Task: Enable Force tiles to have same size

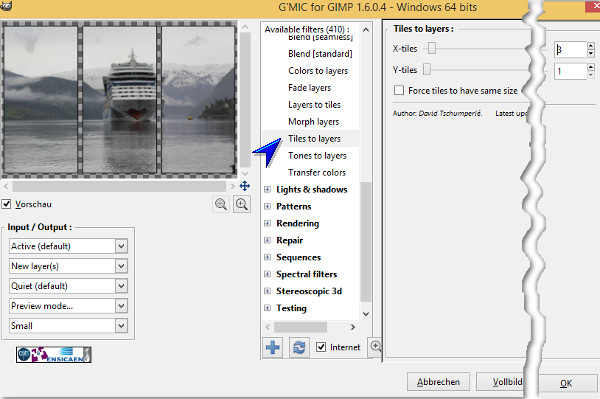Action: pyautogui.click(x=399, y=90)
